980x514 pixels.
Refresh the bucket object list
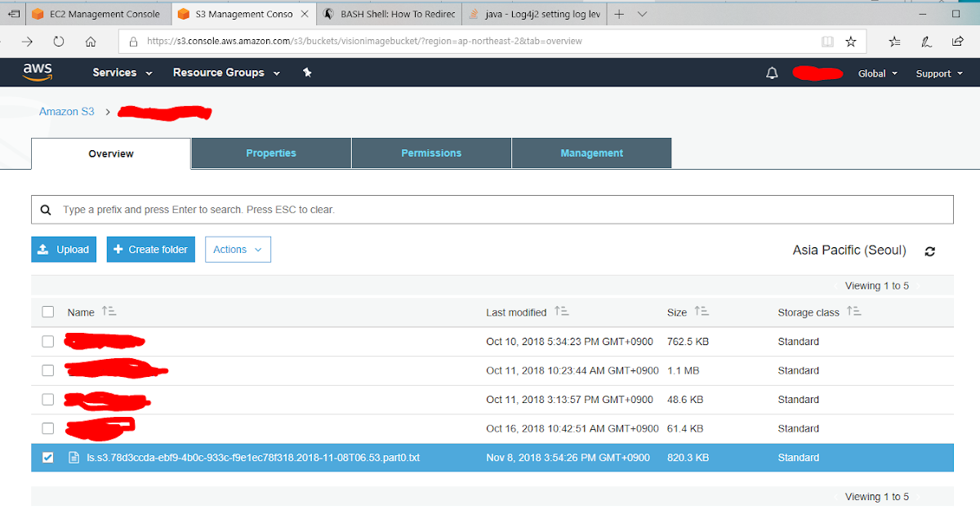click(930, 251)
